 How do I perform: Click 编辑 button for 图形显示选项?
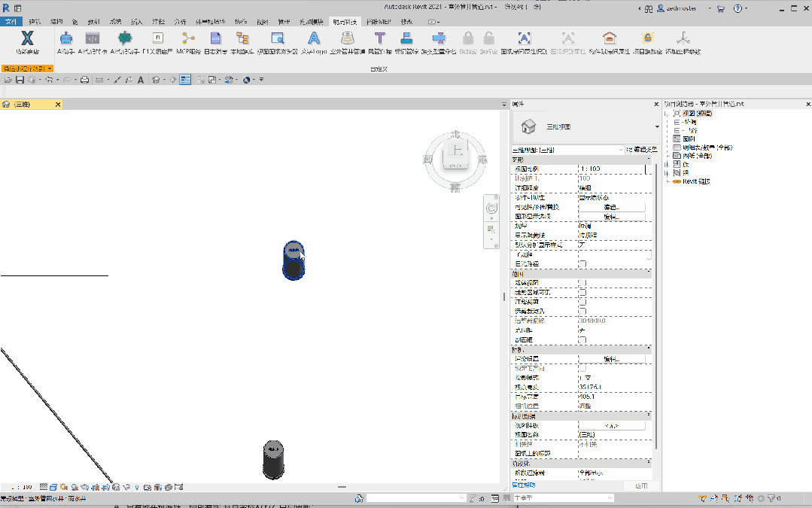[x=612, y=217]
